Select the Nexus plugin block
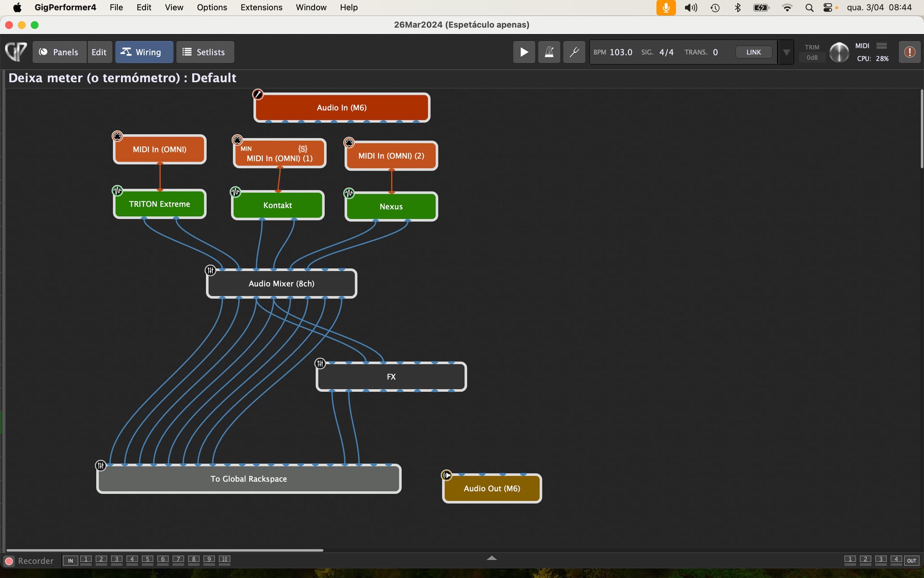Screen dimensions: 924x578 [391, 207]
